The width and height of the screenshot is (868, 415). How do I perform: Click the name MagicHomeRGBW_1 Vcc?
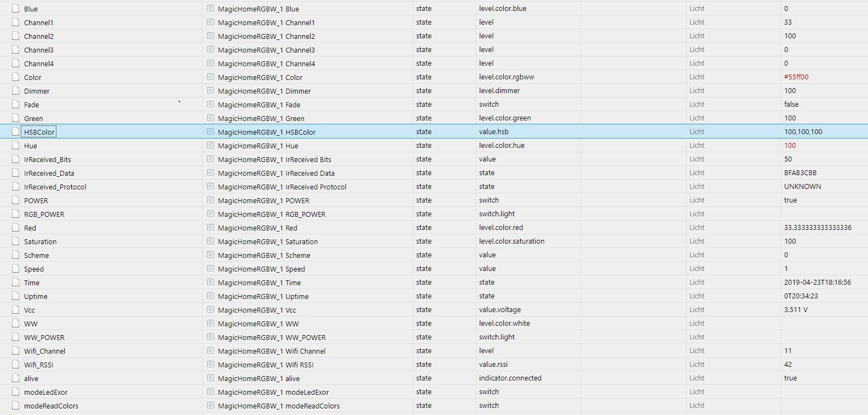257,310
